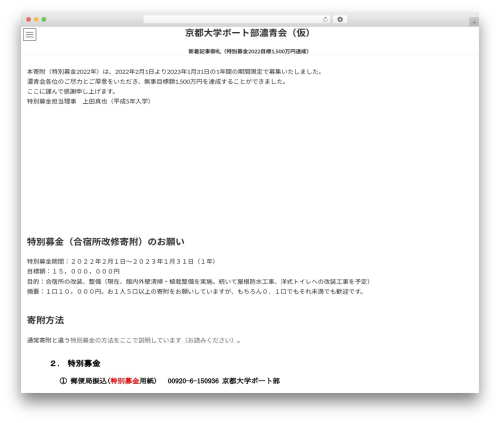The width and height of the screenshot is (500, 423).
Task: Close the browser window with red button
Action: [29, 20]
